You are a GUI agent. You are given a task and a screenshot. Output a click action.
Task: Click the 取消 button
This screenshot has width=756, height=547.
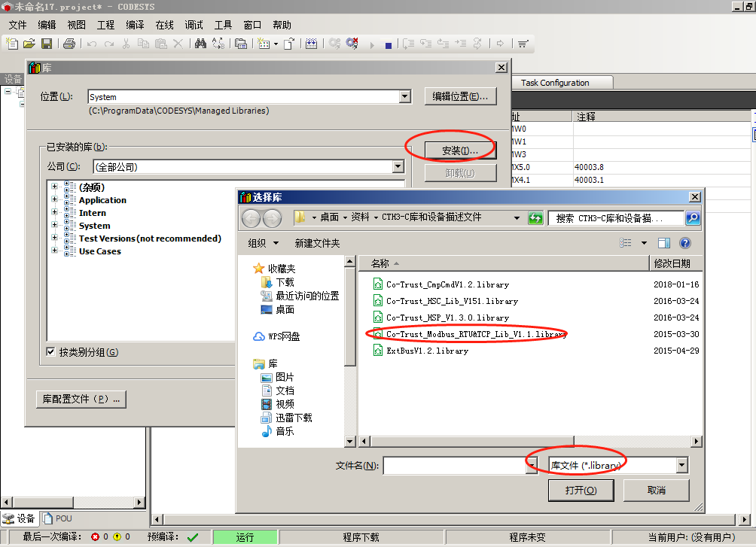click(x=656, y=490)
